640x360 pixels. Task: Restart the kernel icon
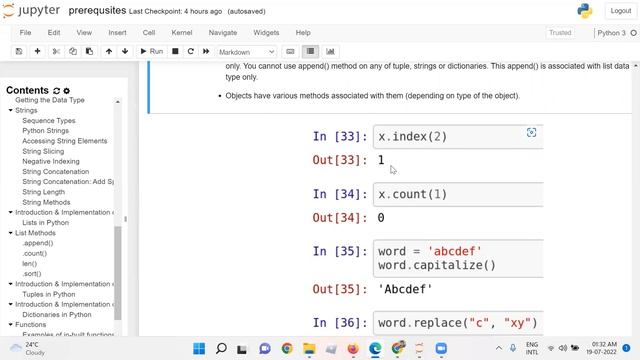click(x=191, y=51)
